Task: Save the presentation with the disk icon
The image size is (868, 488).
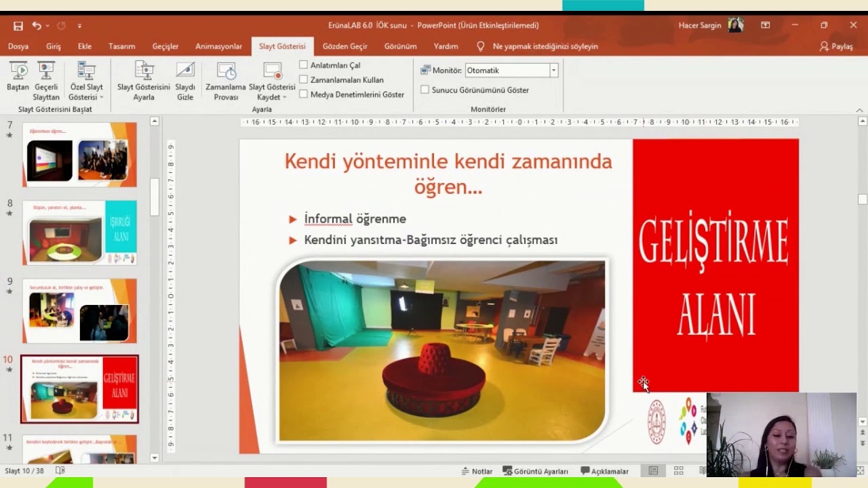Action: (x=18, y=26)
